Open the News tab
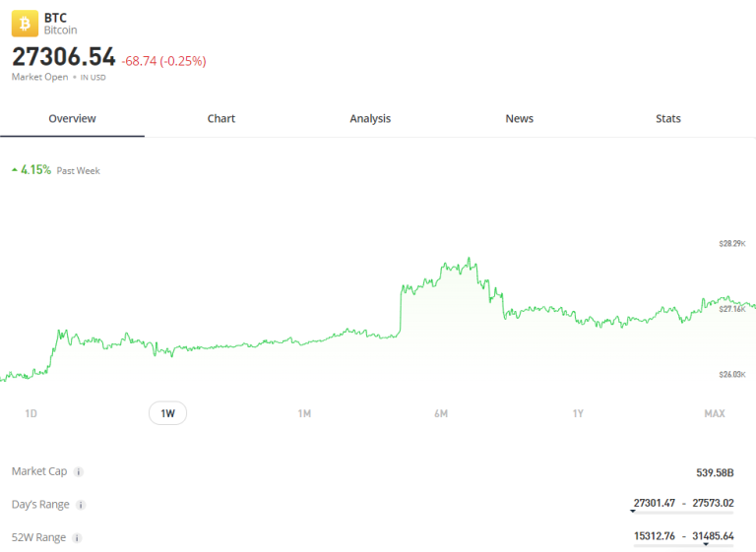 coord(520,119)
